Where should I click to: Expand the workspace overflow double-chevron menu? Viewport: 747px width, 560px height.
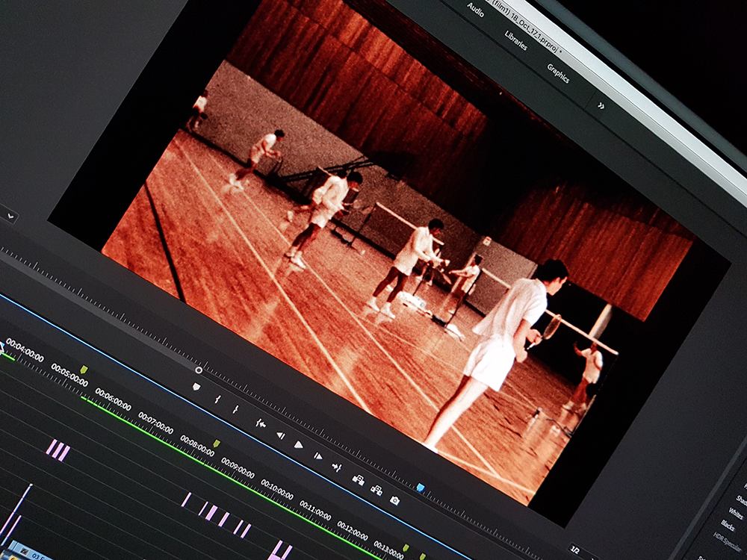pyautogui.click(x=601, y=106)
